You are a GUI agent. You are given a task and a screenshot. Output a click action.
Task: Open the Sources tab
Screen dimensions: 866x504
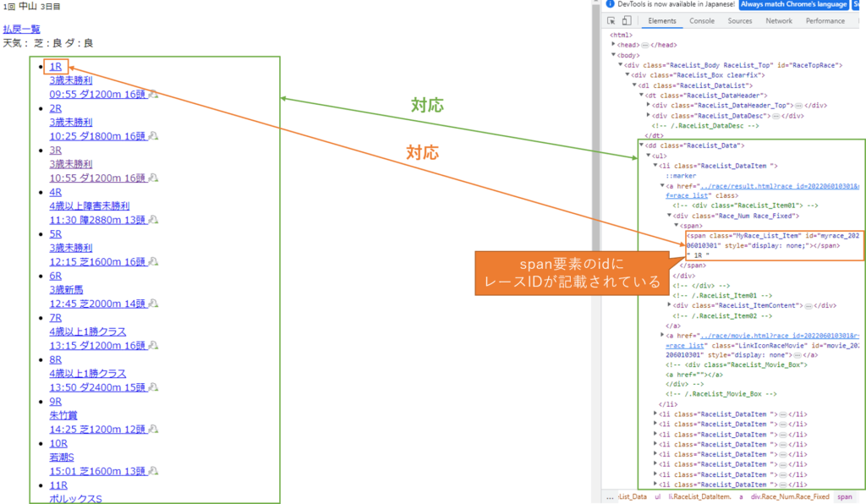click(739, 21)
